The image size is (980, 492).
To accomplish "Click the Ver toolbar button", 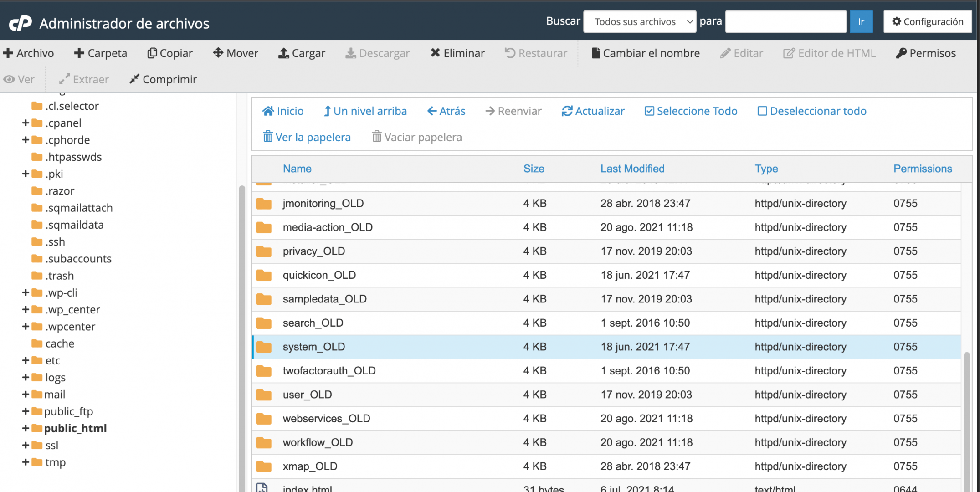I will coord(19,79).
